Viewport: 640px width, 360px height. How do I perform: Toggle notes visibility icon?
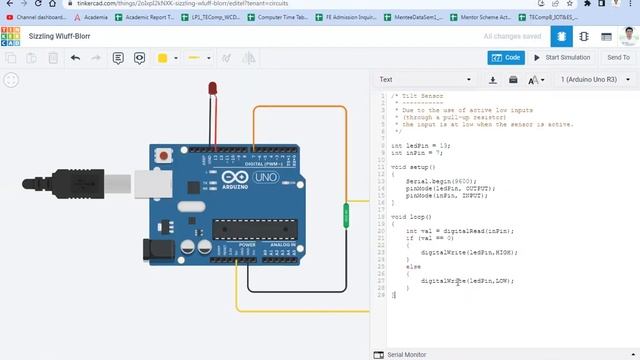pyautogui.click(x=139, y=58)
